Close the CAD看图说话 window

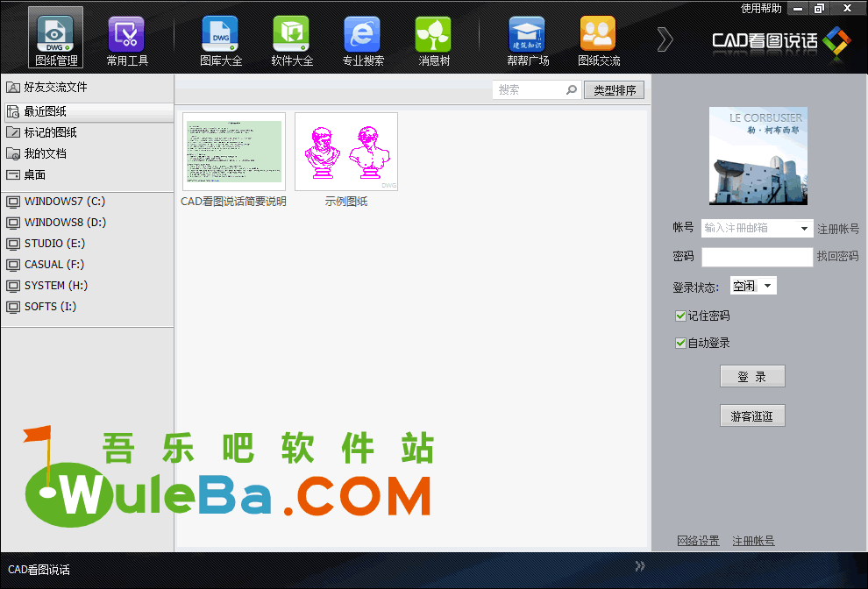pyautogui.click(x=848, y=8)
